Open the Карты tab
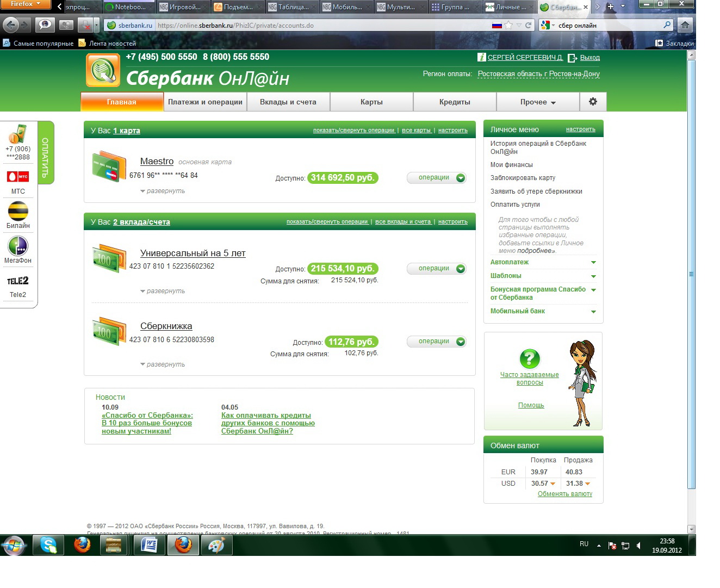The height and width of the screenshot is (588, 720). (371, 102)
